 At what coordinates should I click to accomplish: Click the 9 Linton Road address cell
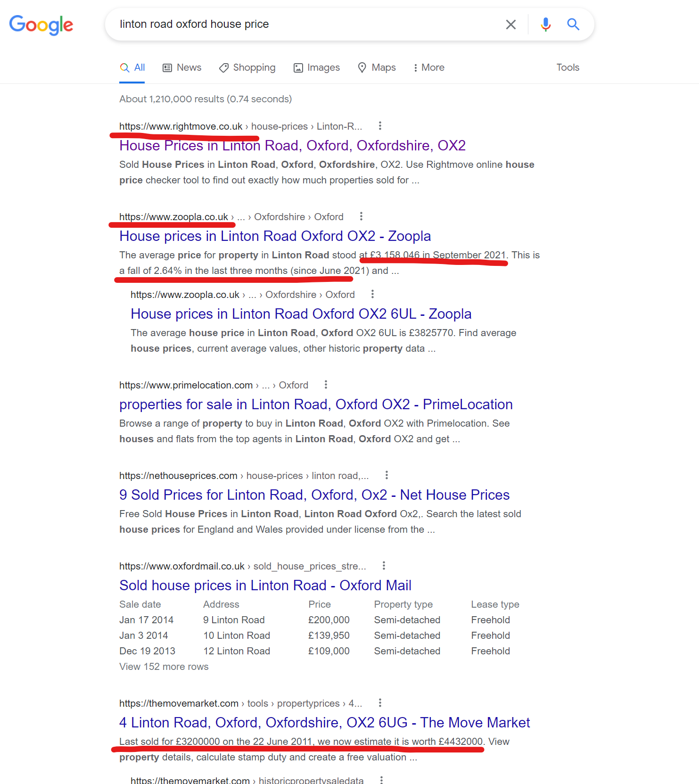(234, 620)
